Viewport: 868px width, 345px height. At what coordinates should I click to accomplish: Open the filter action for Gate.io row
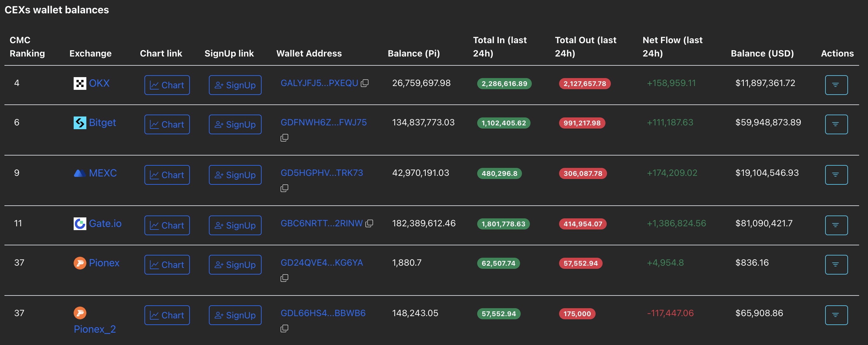(x=836, y=225)
